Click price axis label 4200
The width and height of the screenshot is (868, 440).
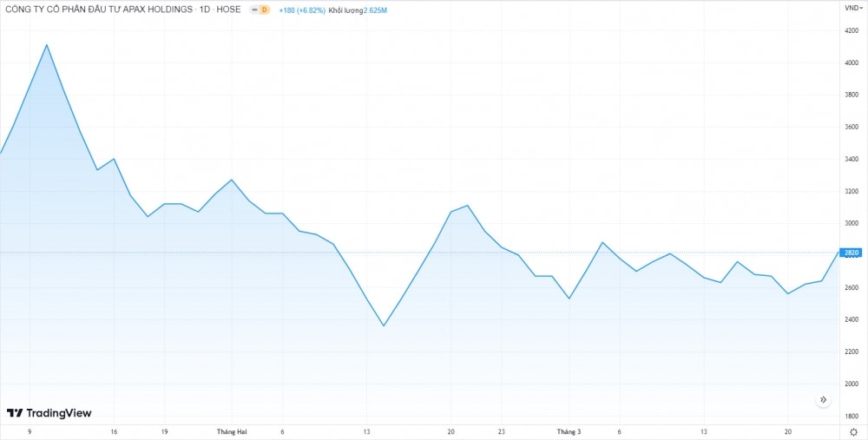(x=852, y=31)
